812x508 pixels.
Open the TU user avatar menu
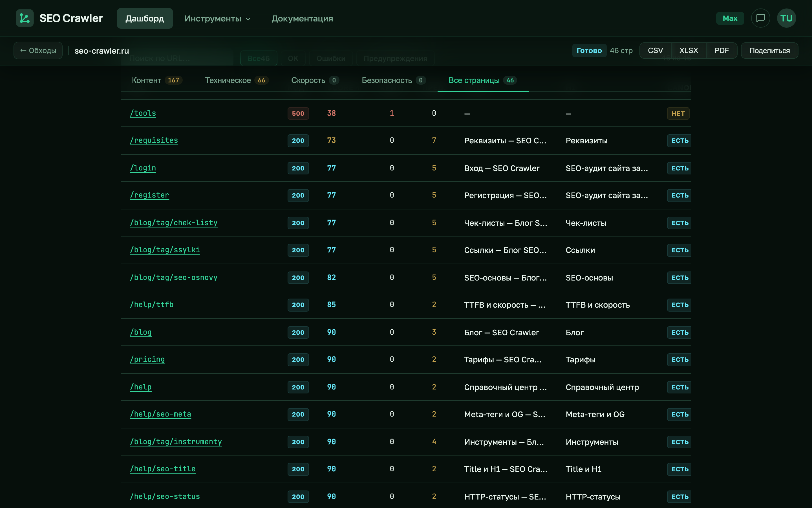coord(786,18)
